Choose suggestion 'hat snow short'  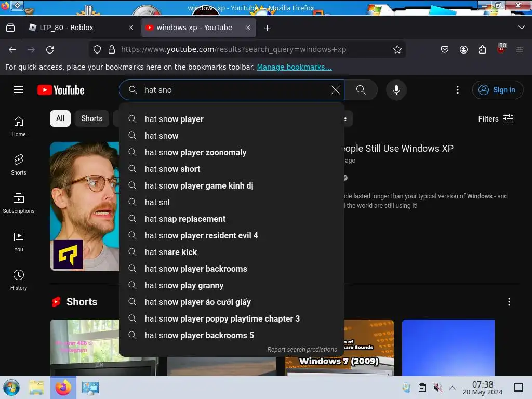[232, 169]
